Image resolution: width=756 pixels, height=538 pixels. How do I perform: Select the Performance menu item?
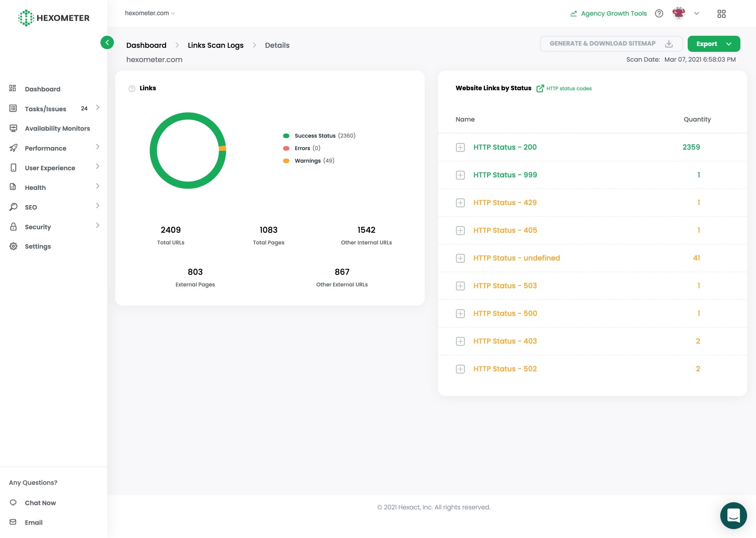46,148
